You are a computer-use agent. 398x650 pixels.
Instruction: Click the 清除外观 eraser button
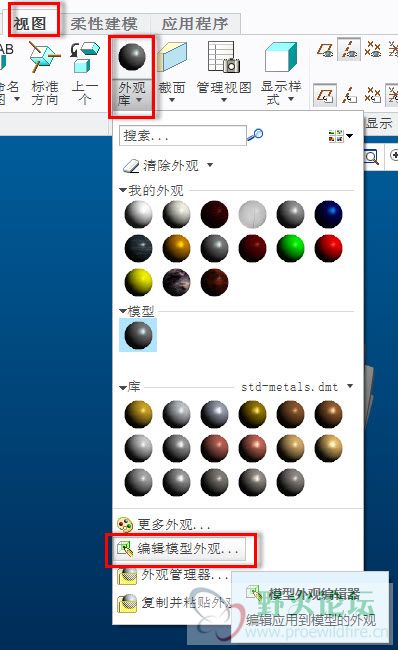[x=161, y=166]
